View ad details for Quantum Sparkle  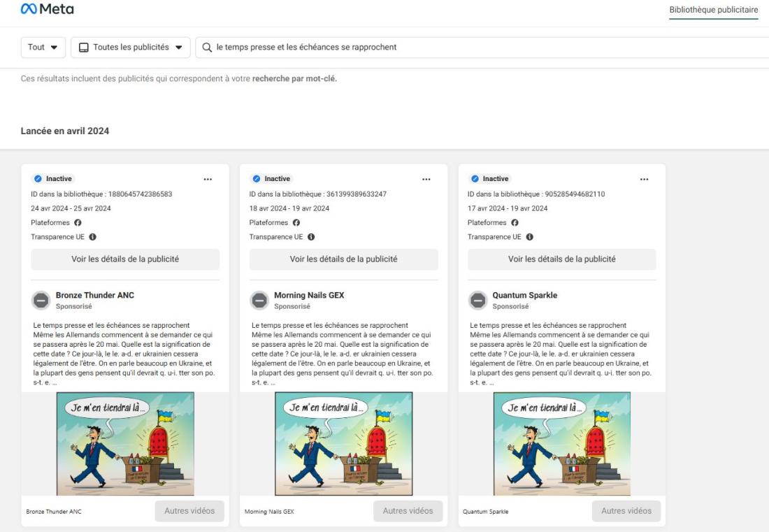561,259
